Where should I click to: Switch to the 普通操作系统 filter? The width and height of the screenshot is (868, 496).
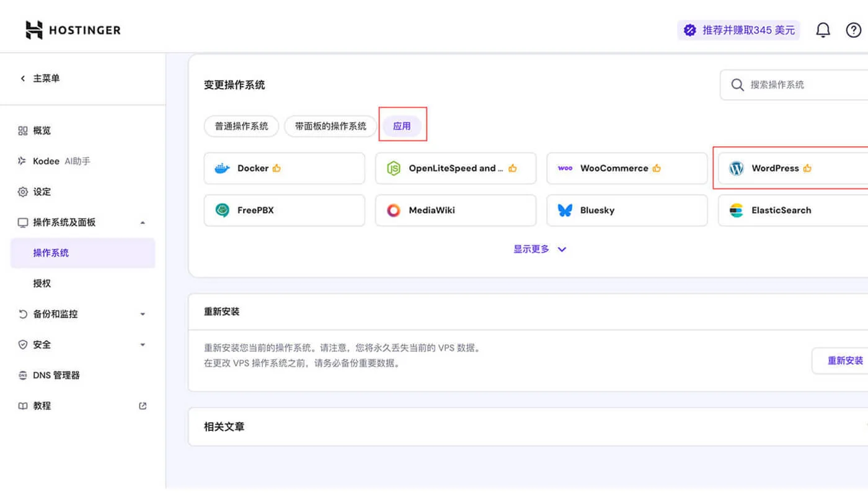241,126
